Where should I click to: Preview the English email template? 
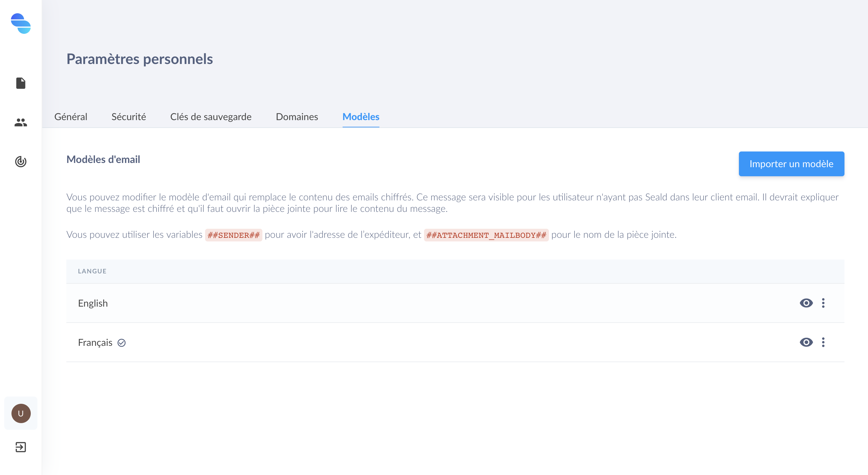(x=806, y=303)
